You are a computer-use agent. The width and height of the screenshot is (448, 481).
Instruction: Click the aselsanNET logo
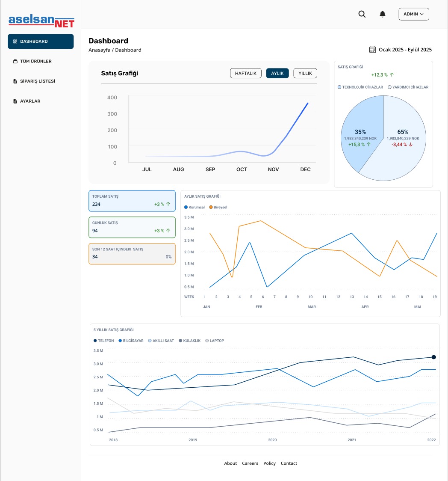[41, 21]
